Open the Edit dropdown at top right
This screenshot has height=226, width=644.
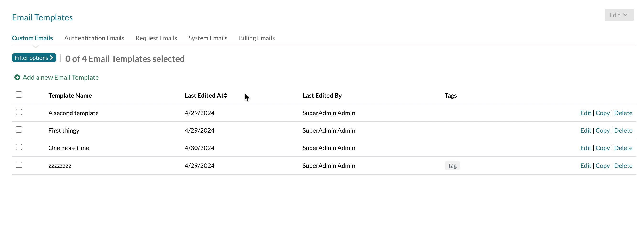point(619,15)
